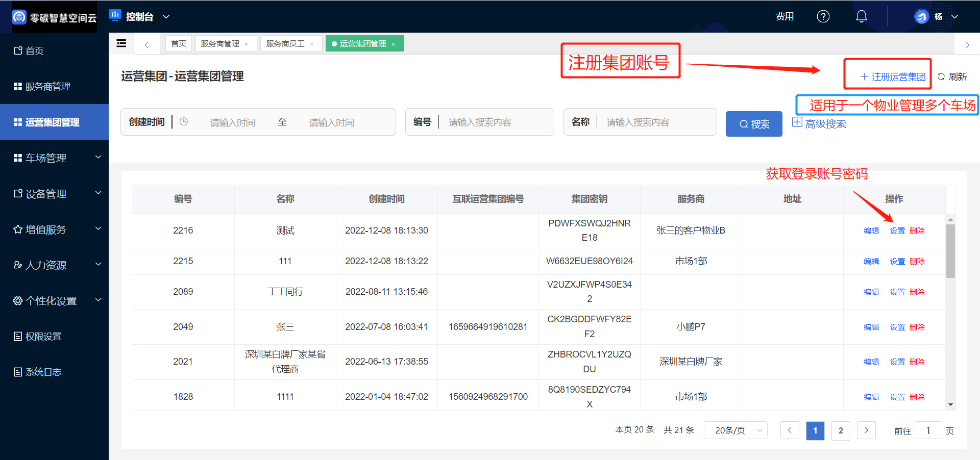Image resolution: width=980 pixels, height=460 pixels.
Task: Open 权限设置 in the sidebar
Action: click(54, 336)
